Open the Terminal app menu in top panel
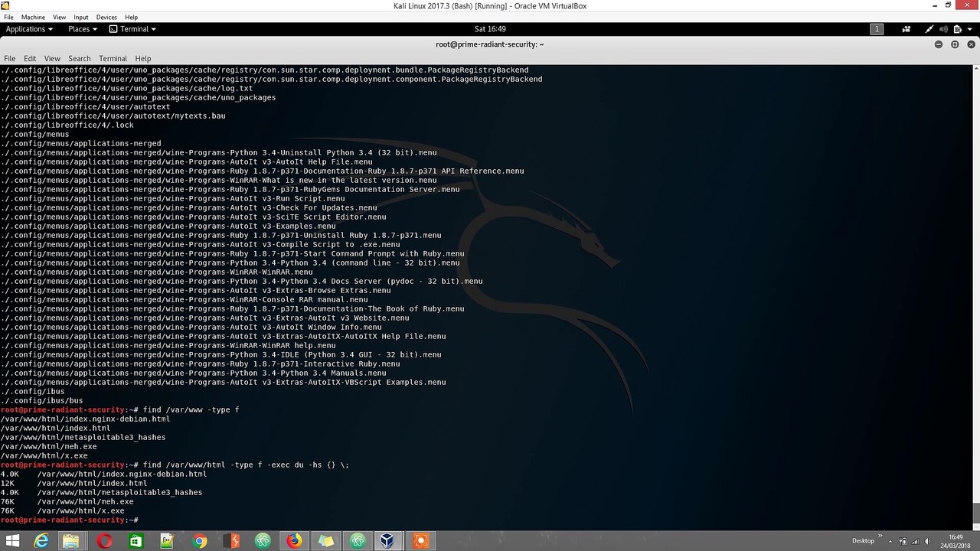This screenshot has width=980, height=551. [132, 29]
